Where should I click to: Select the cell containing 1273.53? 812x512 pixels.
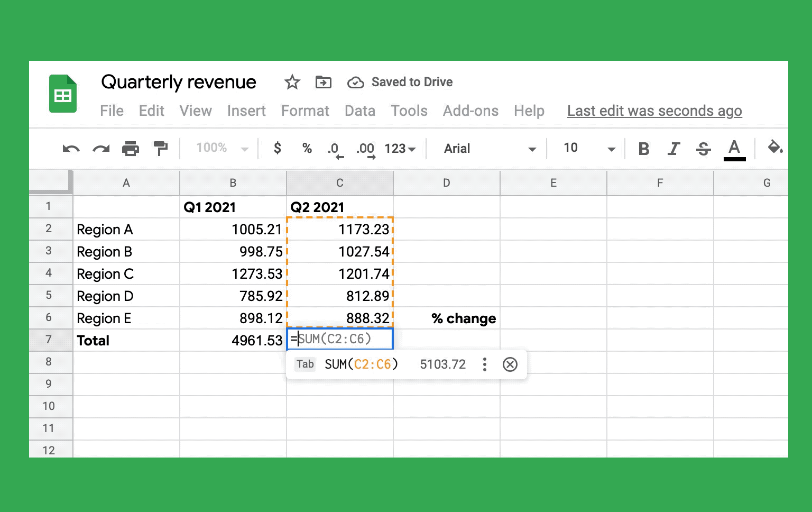tap(233, 273)
